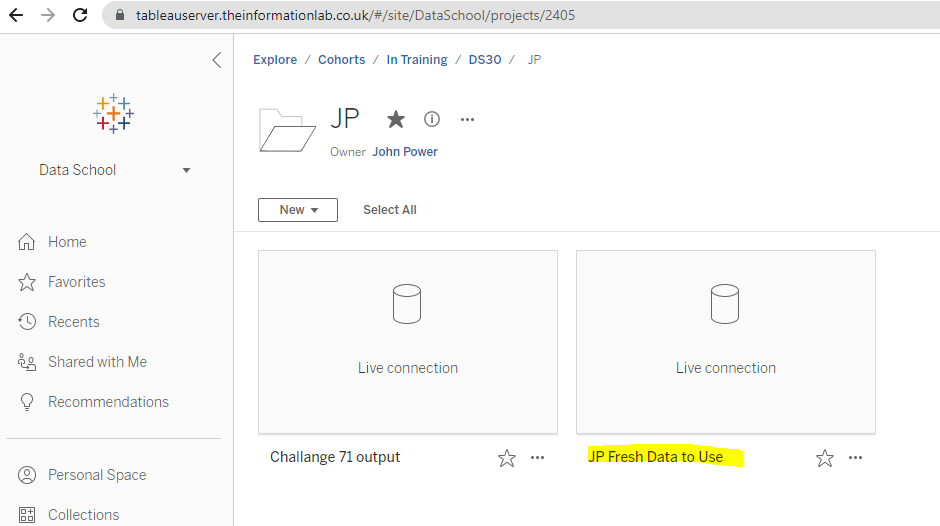The height and width of the screenshot is (526, 940).
Task: Click the JP project folder icon
Action: (x=287, y=130)
